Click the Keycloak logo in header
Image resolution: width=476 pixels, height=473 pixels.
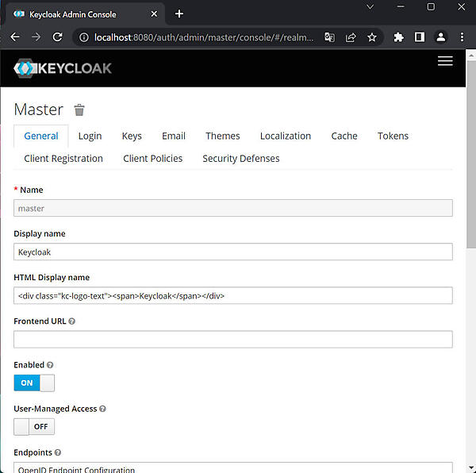pos(63,68)
